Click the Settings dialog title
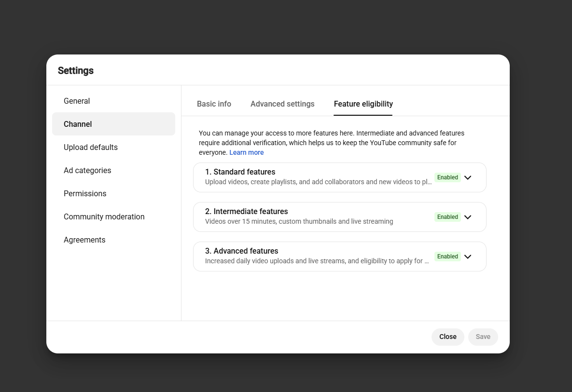Screen dimensions: 572x392 [75, 71]
